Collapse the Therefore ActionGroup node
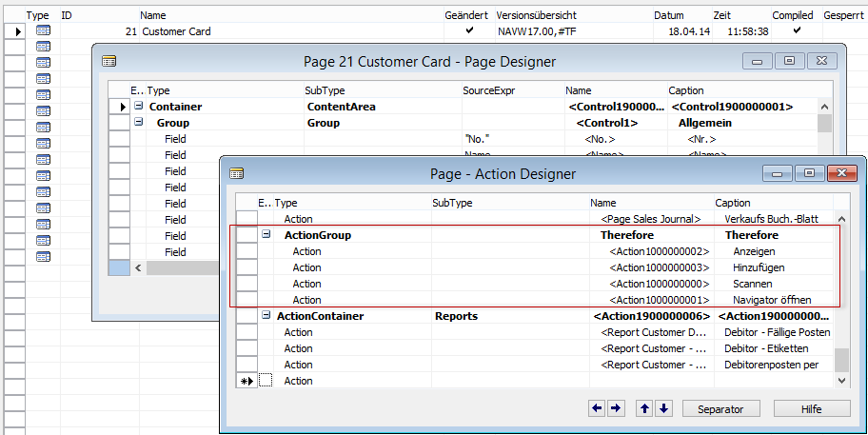The width and height of the screenshot is (868, 435). (266, 235)
